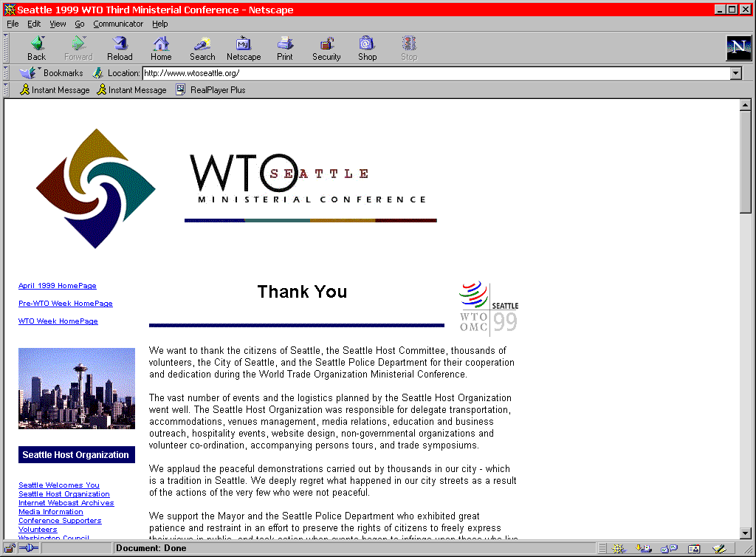This screenshot has height=557, width=756.
Task: Click the Shop toolbar button
Action: click(x=368, y=49)
